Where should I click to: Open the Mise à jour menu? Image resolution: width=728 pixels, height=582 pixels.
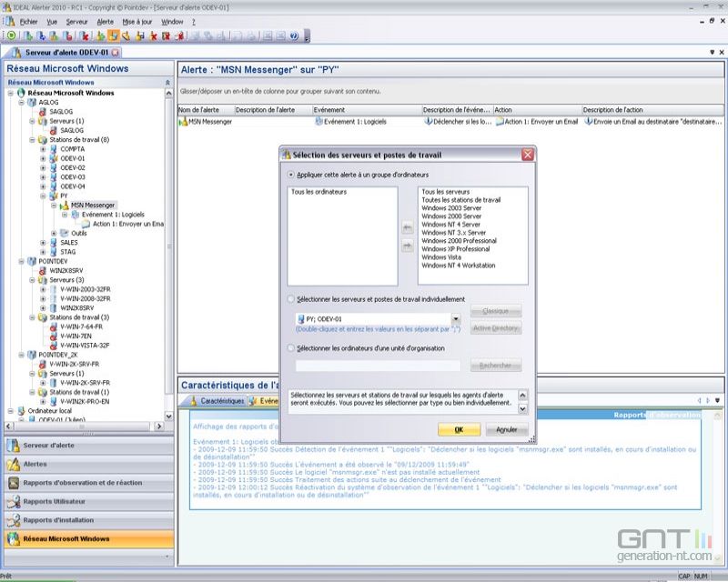137,22
